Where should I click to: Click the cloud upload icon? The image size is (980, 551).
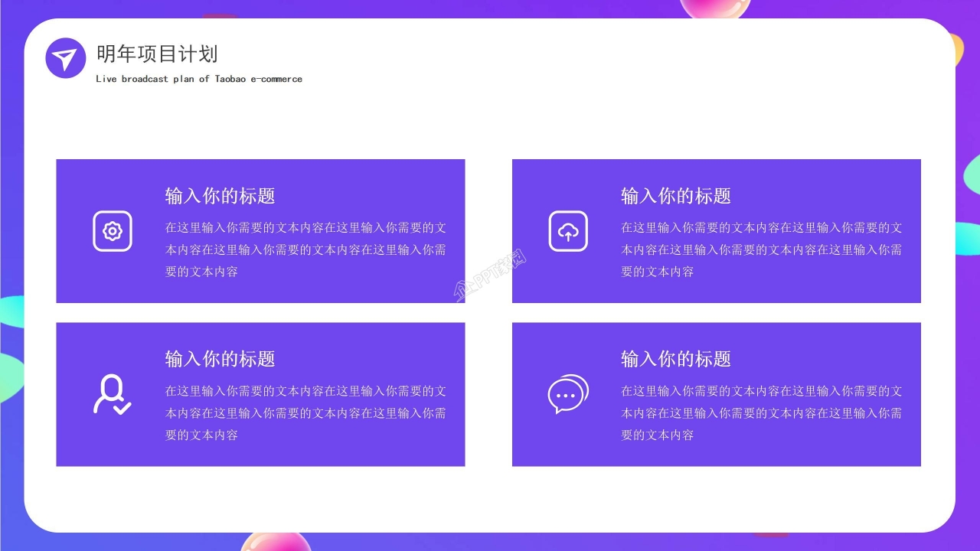click(x=568, y=231)
